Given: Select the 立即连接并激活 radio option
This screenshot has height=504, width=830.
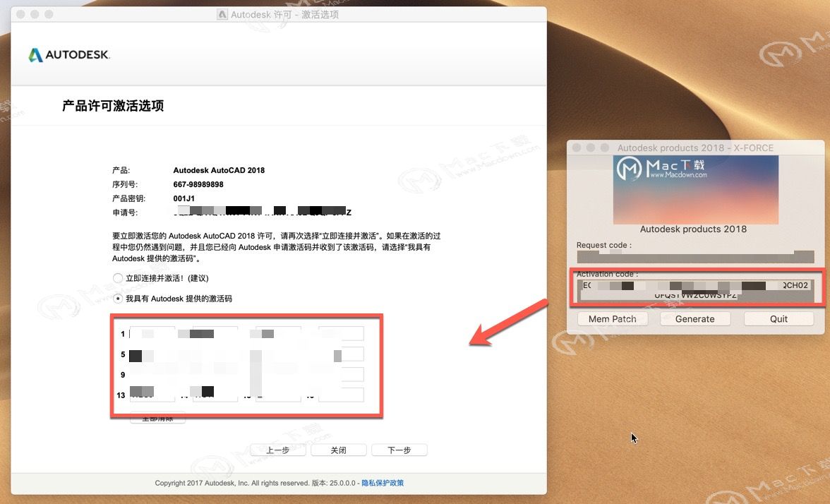Looking at the screenshot, I should point(117,278).
